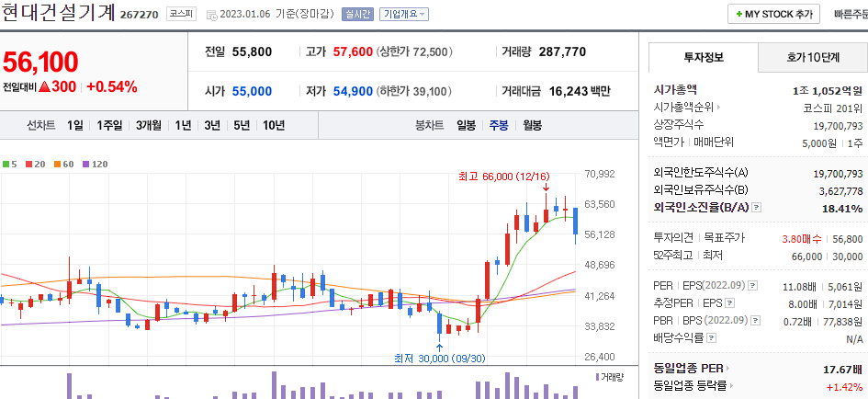
Task: Switch to the 월봉 candlestick chart
Action: 532,125
